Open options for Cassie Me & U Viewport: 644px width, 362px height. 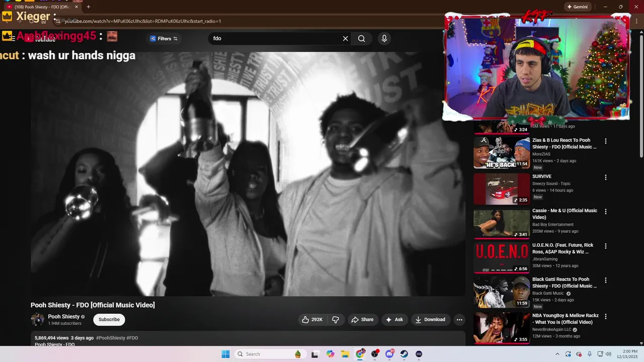pos(606,212)
